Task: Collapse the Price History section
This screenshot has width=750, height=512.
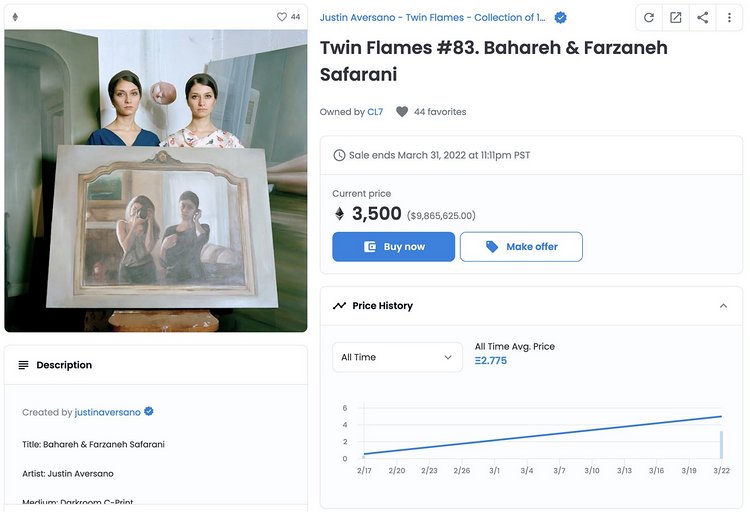Action: tap(723, 306)
